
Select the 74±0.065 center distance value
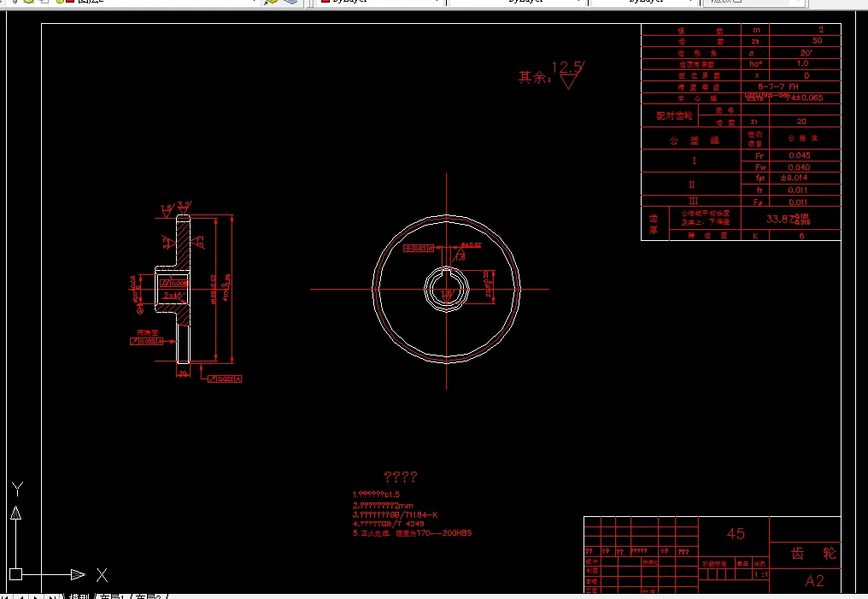(804, 98)
